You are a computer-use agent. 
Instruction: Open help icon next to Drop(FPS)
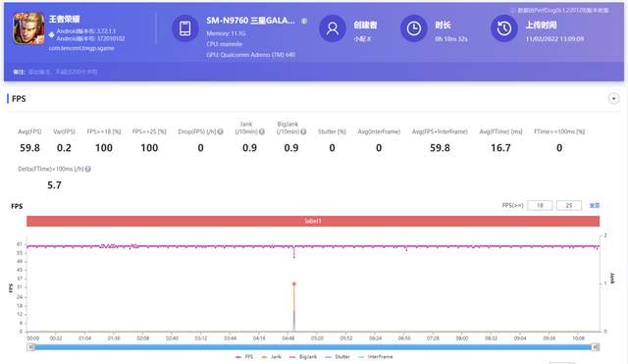[x=220, y=131]
